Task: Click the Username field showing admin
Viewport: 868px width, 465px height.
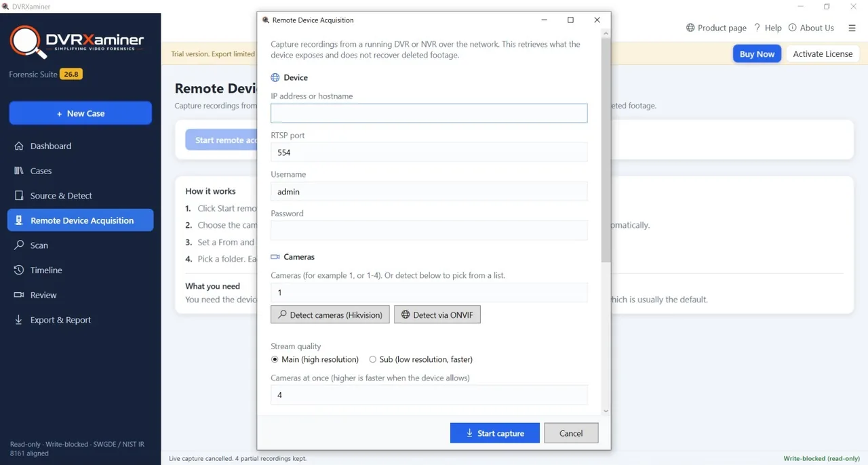Action: tap(429, 191)
